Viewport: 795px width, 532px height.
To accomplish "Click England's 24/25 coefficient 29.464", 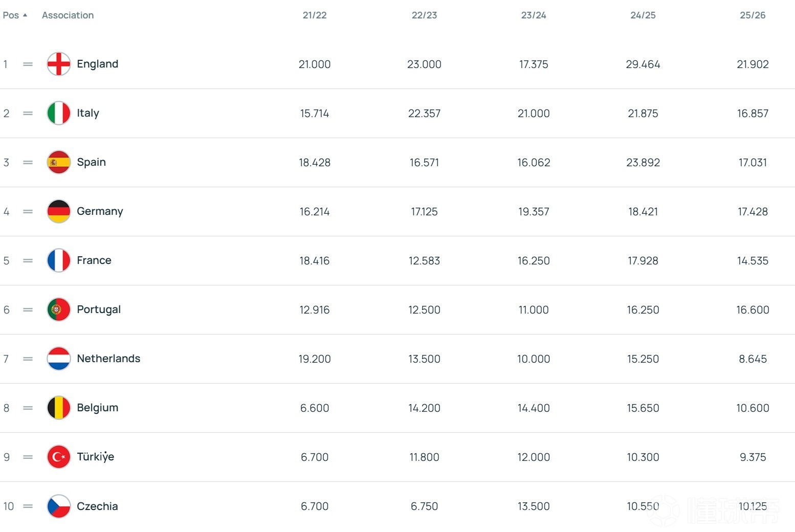I will click(643, 64).
